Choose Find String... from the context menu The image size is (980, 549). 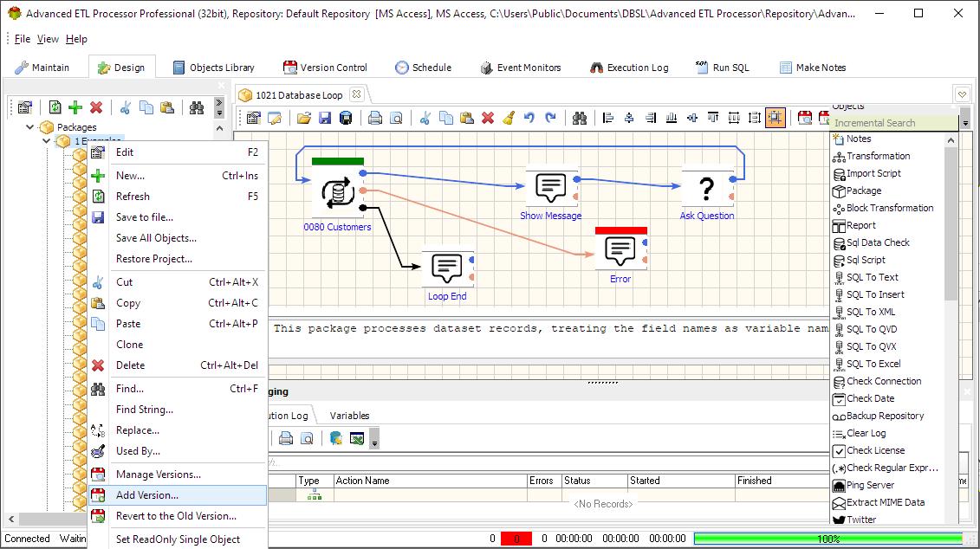[x=178, y=409]
